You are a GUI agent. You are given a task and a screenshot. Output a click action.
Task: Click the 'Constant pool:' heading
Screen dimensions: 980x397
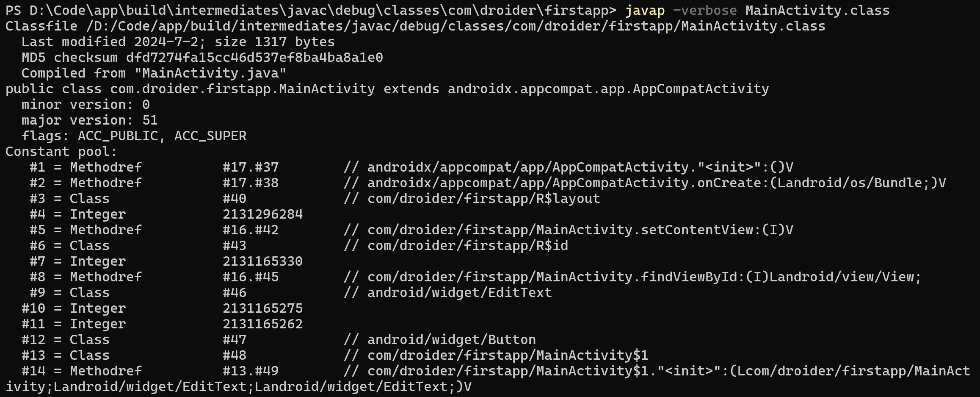61,151
